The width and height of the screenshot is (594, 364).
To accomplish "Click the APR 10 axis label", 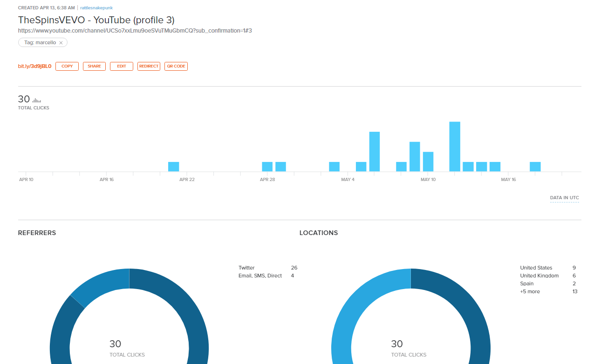I will (26, 180).
